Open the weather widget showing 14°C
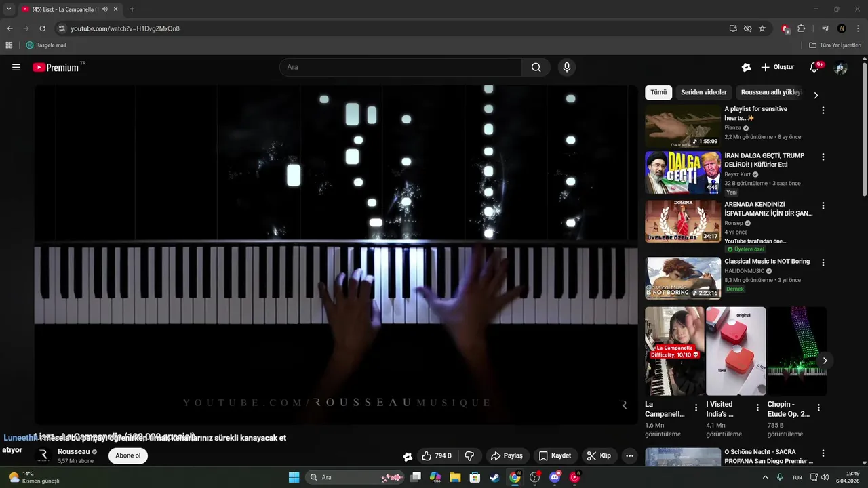Screen dimensions: 868x488 (34, 477)
